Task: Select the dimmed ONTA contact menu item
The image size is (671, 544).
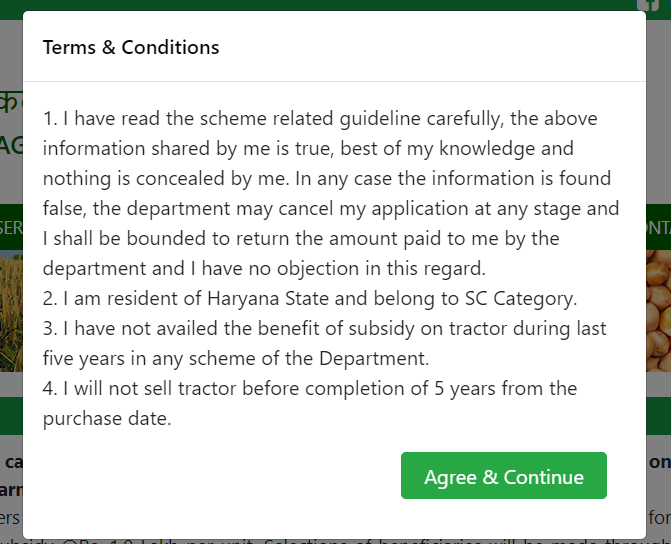Action: 659,228
